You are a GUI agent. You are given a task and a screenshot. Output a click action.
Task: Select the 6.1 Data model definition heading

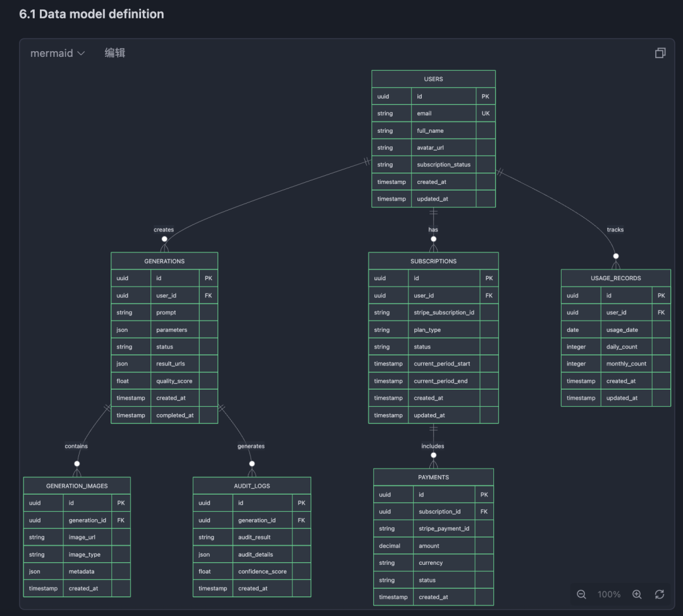92,14
